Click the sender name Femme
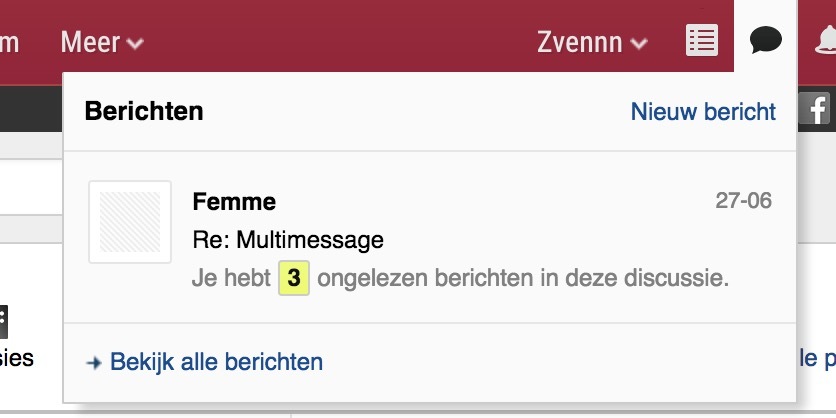Screen dimensions: 836x418 (x=234, y=202)
